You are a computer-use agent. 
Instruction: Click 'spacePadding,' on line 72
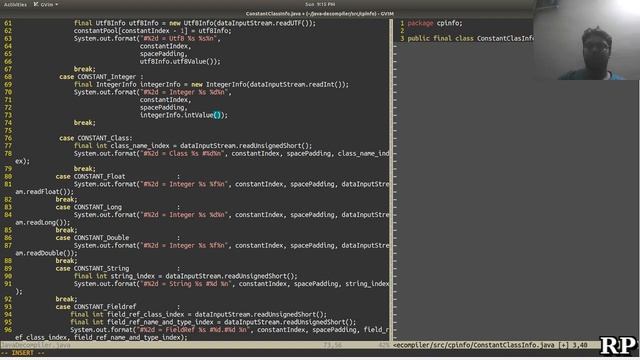coord(163,108)
